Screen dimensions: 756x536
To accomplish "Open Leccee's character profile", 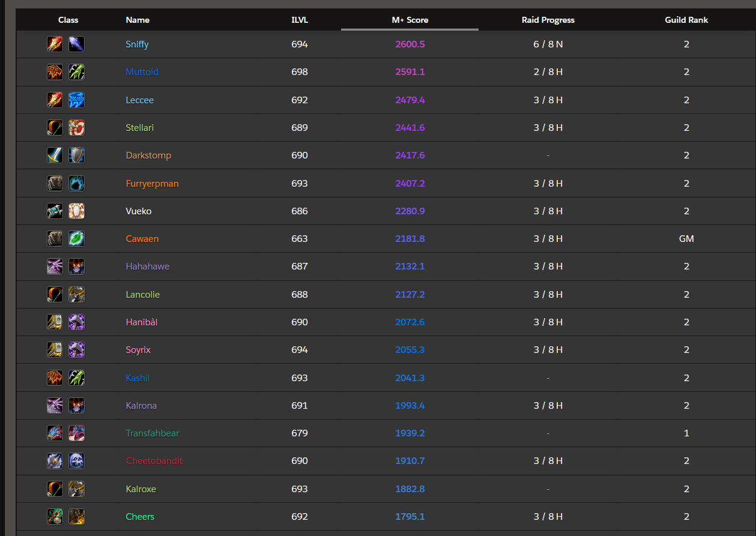I will tap(140, 100).
